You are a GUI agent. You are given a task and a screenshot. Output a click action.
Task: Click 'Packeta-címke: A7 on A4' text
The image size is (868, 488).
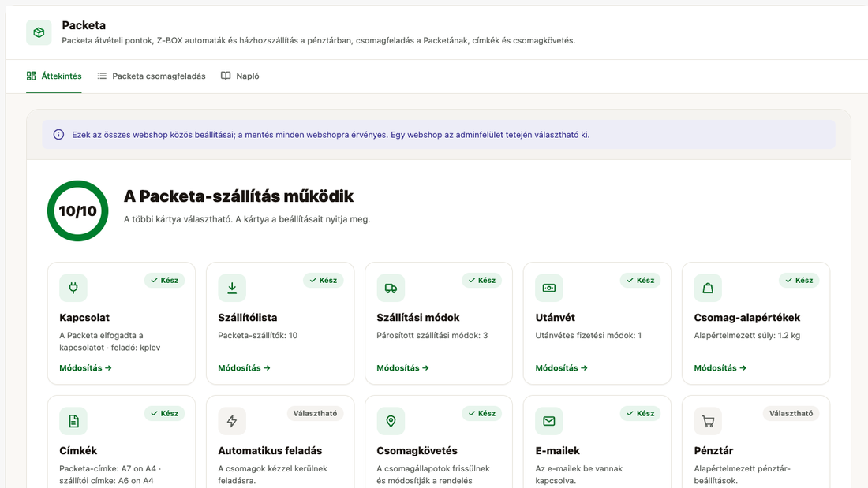[x=108, y=468]
